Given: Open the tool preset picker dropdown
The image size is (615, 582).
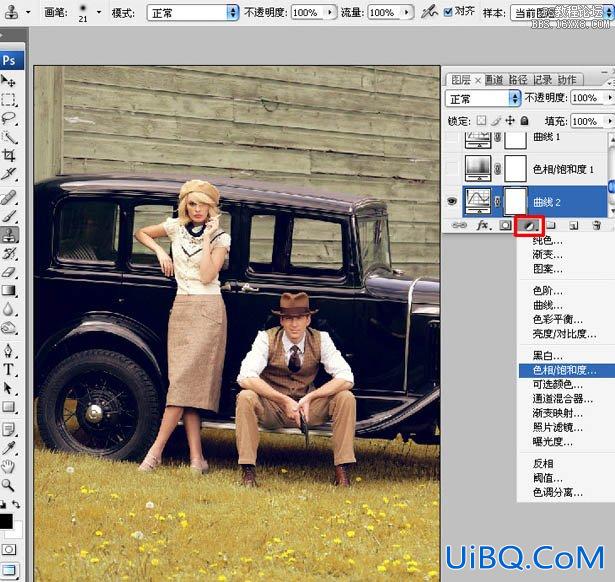Looking at the screenshot, I should coord(28,12).
